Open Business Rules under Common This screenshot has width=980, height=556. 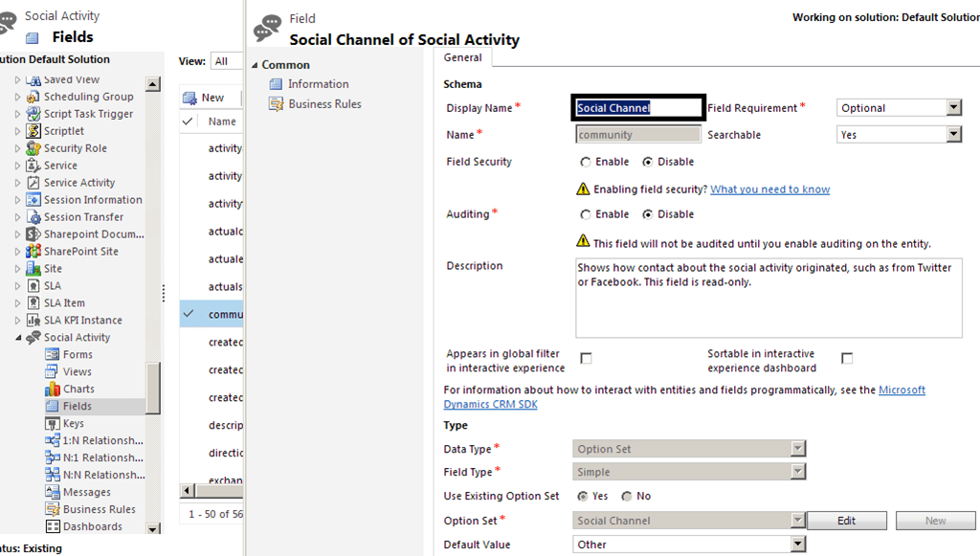(x=325, y=103)
